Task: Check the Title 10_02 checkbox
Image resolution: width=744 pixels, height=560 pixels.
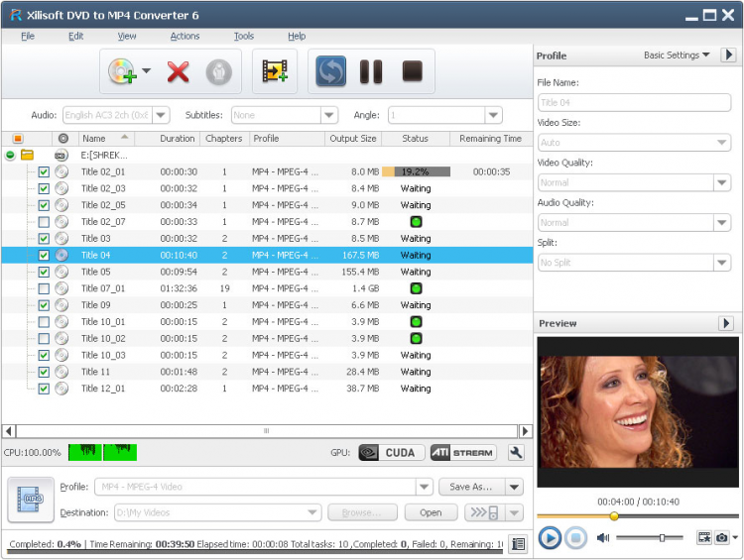Action: (44, 339)
